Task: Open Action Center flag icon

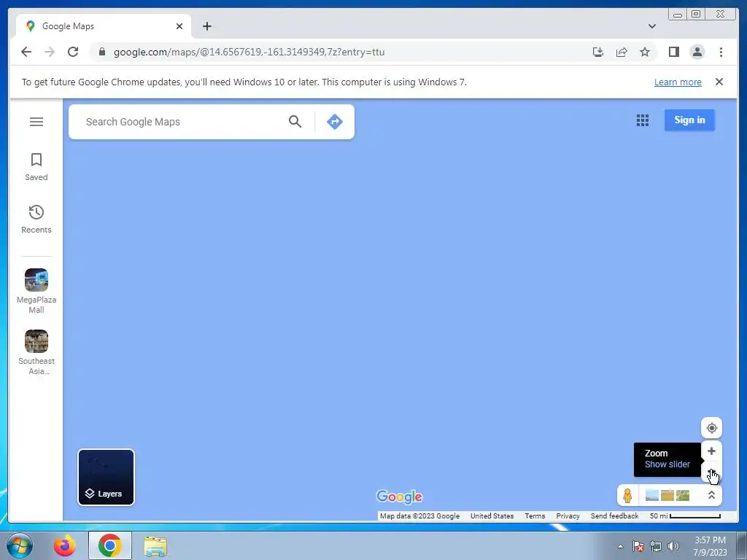Action: click(638, 546)
